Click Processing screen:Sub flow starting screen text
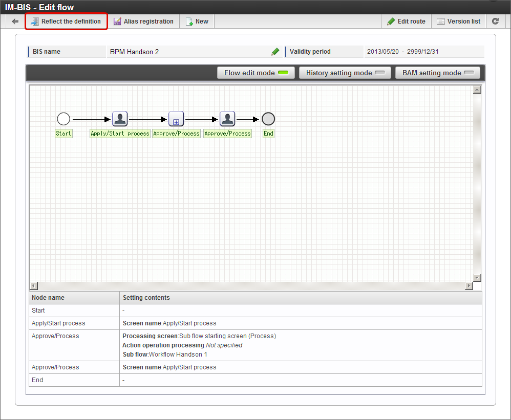The height and width of the screenshot is (420, 511). pyautogui.click(x=199, y=336)
